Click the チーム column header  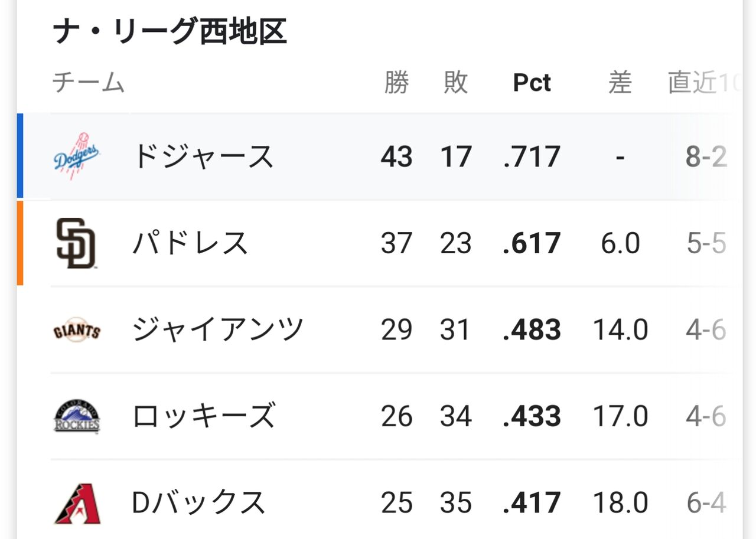(89, 83)
